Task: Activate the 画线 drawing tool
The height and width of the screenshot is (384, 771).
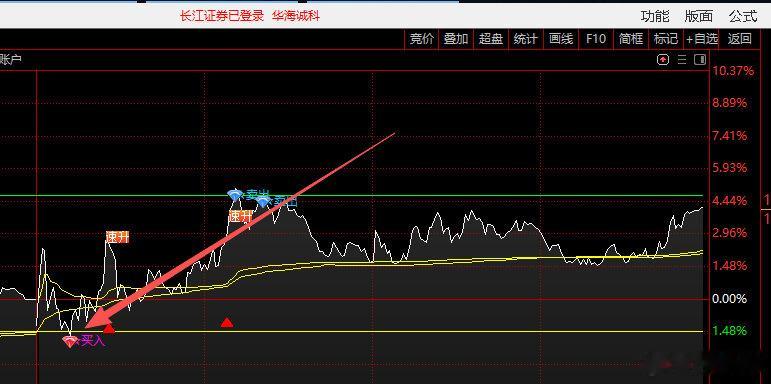Action: [x=561, y=39]
